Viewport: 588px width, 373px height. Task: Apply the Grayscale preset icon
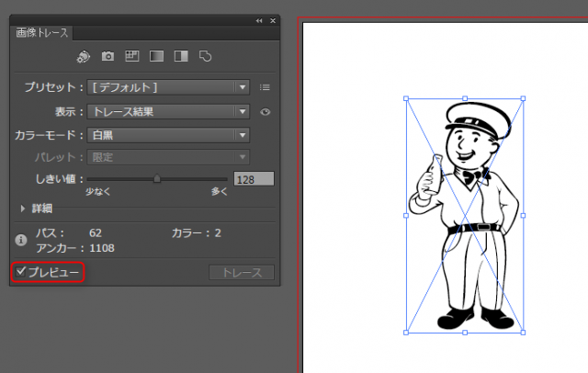point(156,56)
